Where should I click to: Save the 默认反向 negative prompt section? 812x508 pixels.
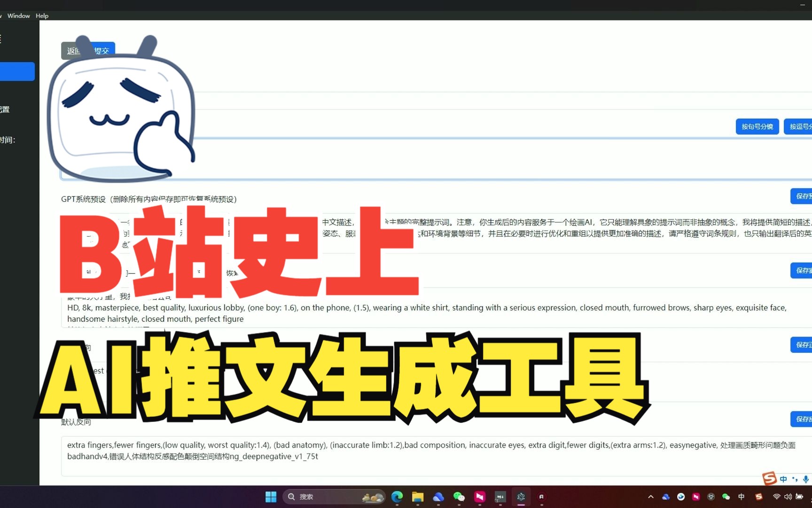[802, 419]
